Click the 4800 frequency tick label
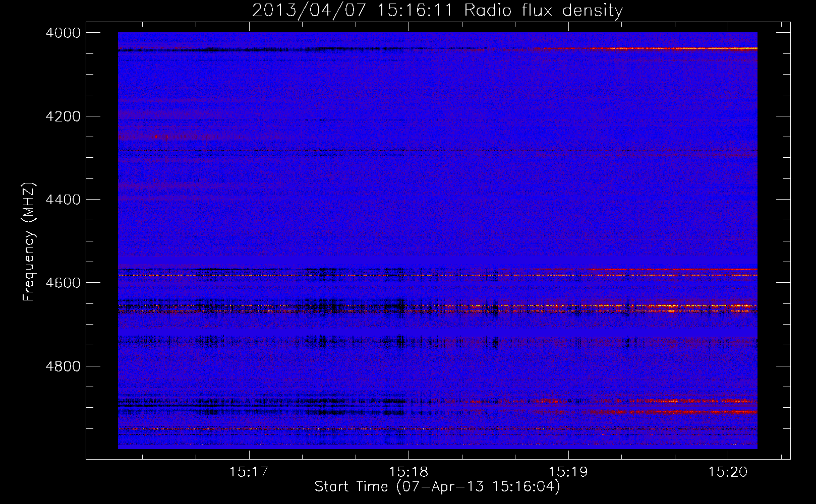This screenshot has height=504, width=816. [x=63, y=366]
